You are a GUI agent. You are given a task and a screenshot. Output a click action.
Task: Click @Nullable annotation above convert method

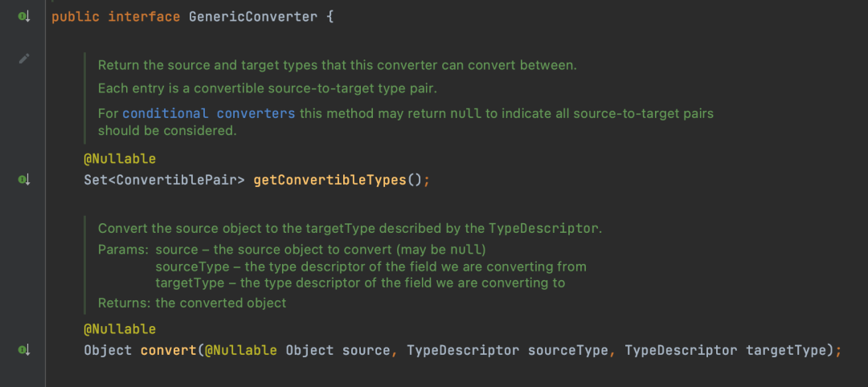120,329
